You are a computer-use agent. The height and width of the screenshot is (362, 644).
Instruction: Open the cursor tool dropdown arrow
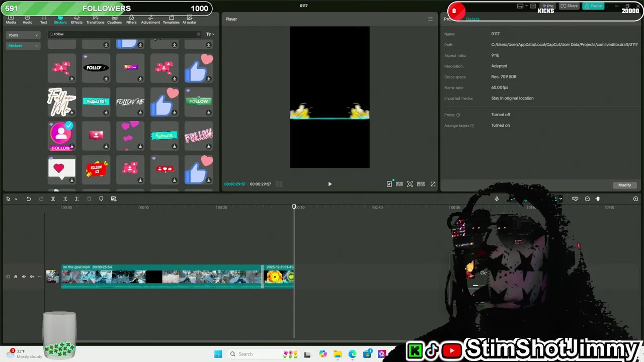[16, 199]
